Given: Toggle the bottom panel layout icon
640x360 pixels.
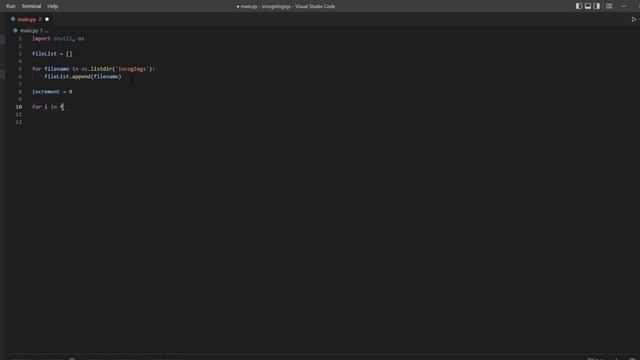Looking at the screenshot, I should coord(588,6).
